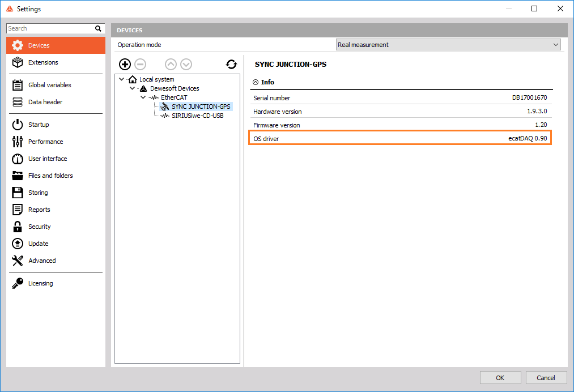Viewport: 574px width, 392px height.
Task: Click the Licensing key icon
Action: 17,283
